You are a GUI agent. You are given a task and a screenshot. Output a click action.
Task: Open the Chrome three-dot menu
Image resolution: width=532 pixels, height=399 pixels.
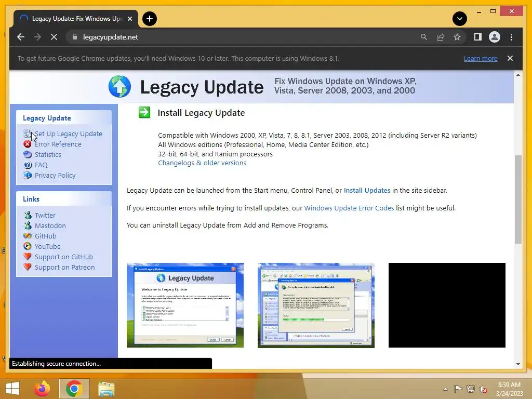point(511,37)
